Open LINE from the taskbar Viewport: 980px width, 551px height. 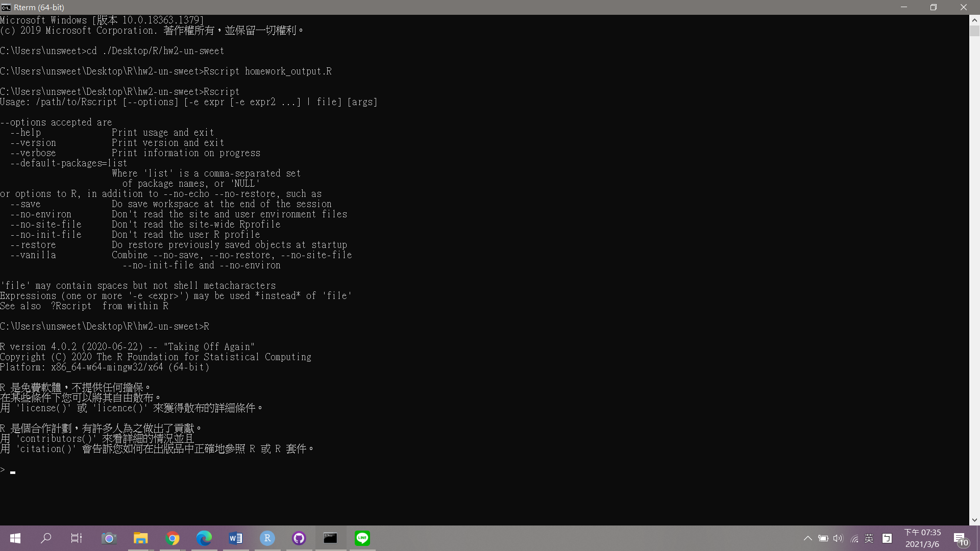point(362,538)
